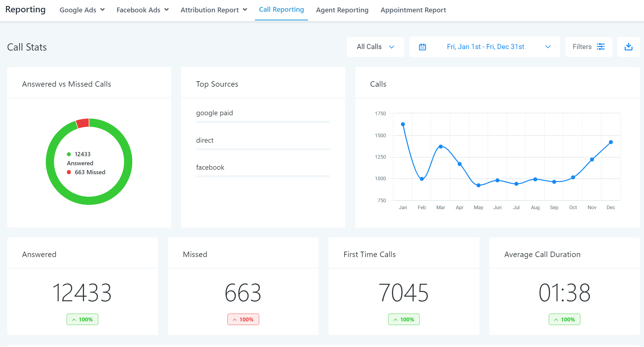Screen dimensions: 644x347
Task: Click the Oct data point on Calls chart
Action: 573,177
